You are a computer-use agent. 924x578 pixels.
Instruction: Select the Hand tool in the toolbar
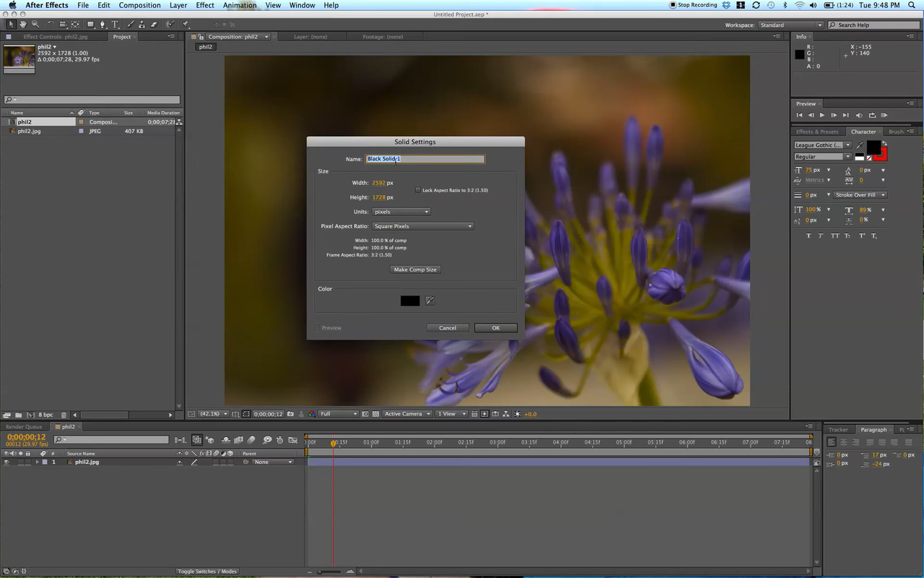coord(23,24)
